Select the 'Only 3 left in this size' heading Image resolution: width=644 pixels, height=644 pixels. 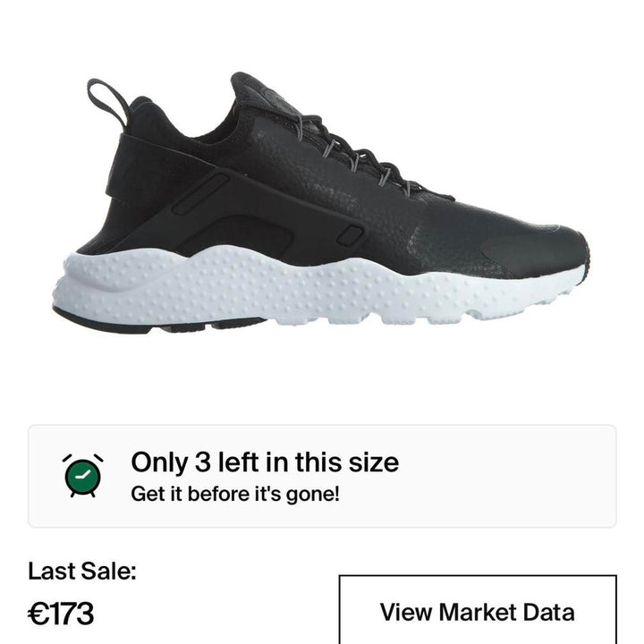[x=265, y=462]
